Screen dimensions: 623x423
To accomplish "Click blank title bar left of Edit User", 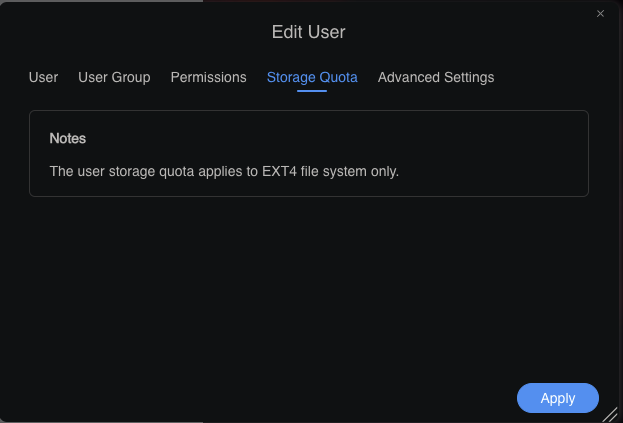I will coord(130,32).
